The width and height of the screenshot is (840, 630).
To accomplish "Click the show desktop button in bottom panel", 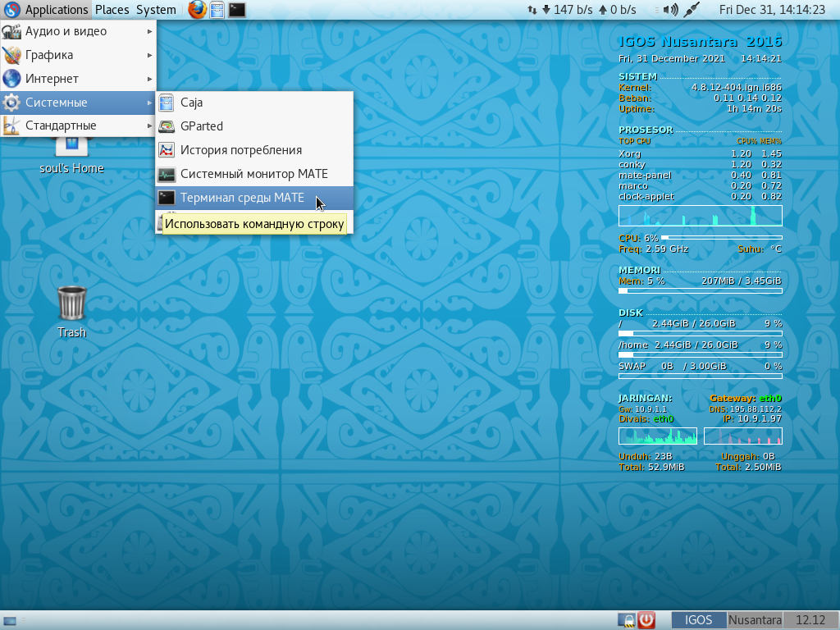I will [x=10, y=621].
